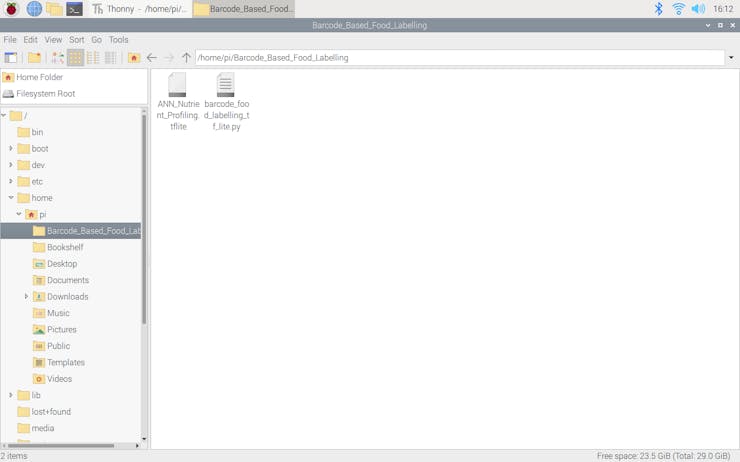Screen dimensions: 740x462
Task: Click the folder tree vertical scrollbar
Action: 143,218
